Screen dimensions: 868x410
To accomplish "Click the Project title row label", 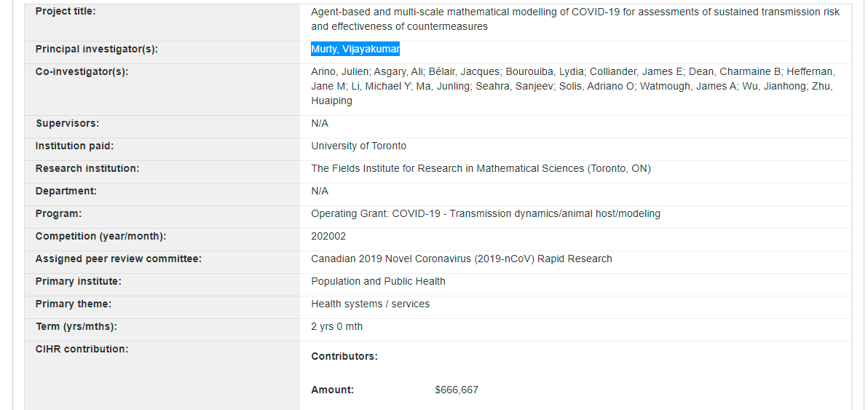I will click(66, 11).
